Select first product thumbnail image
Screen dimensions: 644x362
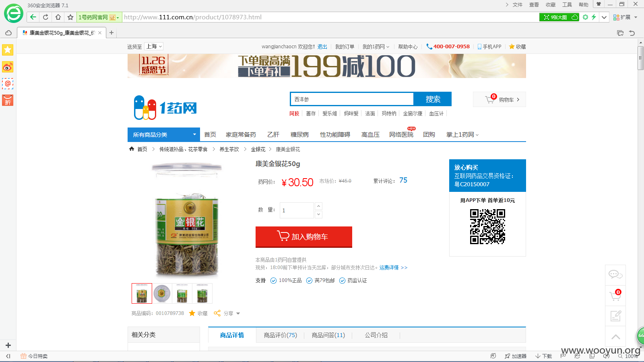142,294
